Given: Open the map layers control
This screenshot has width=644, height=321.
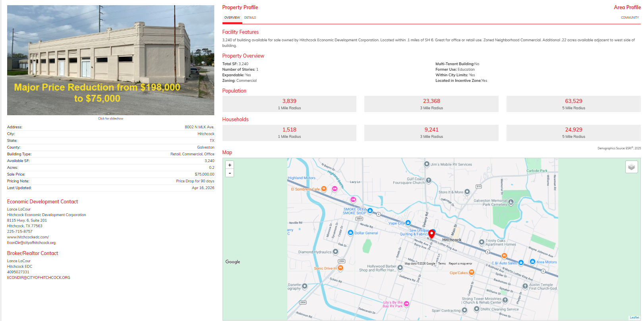Looking at the screenshot, I should pyautogui.click(x=631, y=167).
